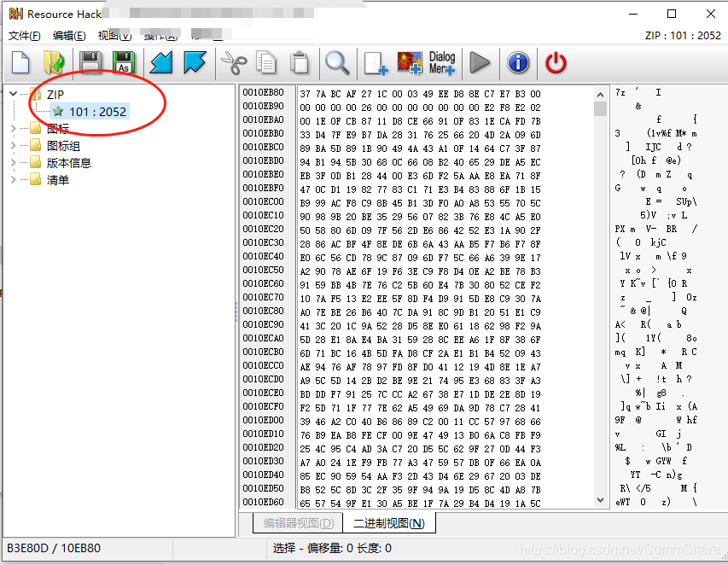Image resolution: width=728 pixels, height=565 pixels.
Task: Click status bar text B3E80D / 10EB80
Action: (x=54, y=548)
